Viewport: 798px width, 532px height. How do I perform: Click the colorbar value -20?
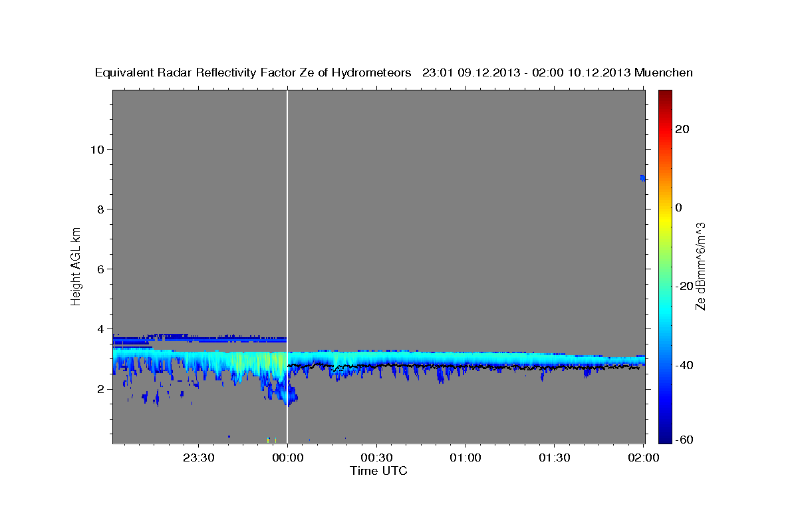click(684, 286)
